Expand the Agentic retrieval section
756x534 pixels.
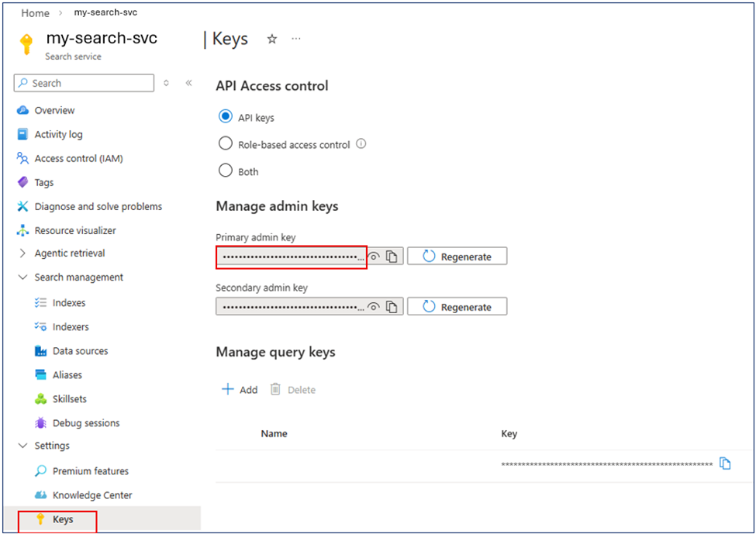(x=22, y=253)
